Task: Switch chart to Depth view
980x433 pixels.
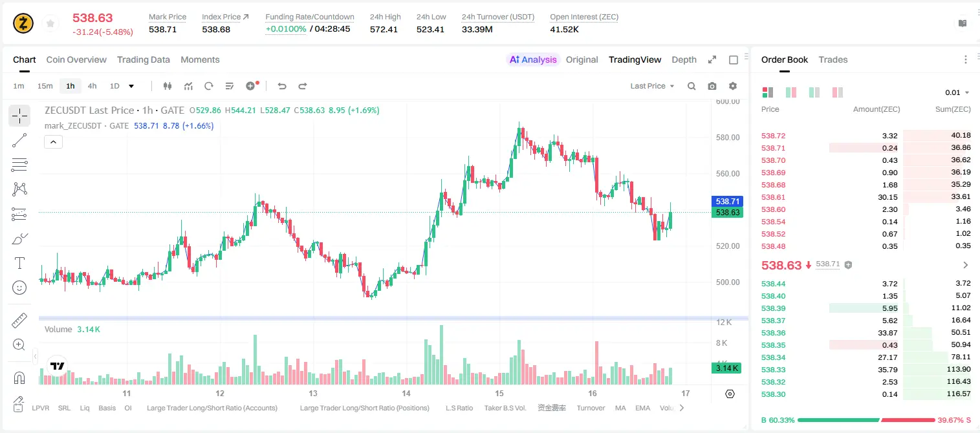Action: pyautogui.click(x=684, y=59)
